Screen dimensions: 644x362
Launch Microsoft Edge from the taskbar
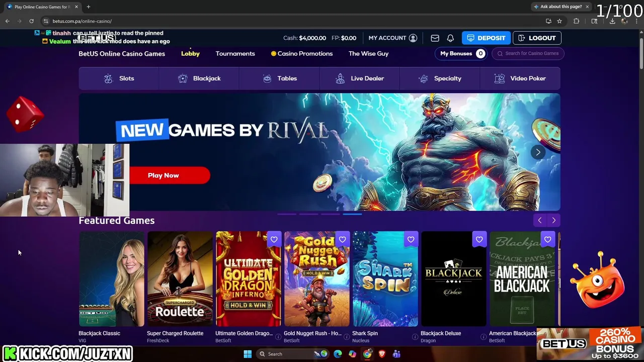(x=338, y=354)
